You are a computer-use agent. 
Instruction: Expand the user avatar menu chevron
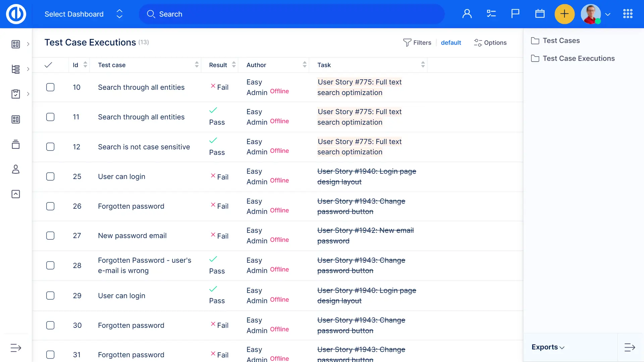tap(608, 14)
